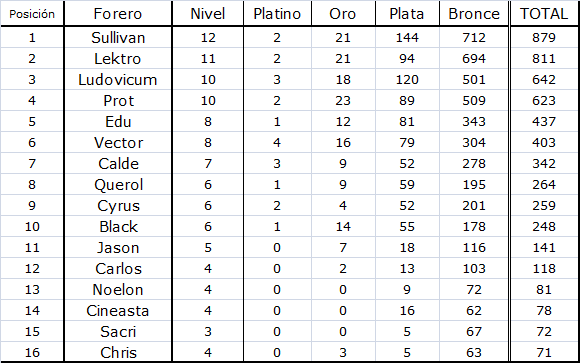Click the Plata column header

coord(407,14)
